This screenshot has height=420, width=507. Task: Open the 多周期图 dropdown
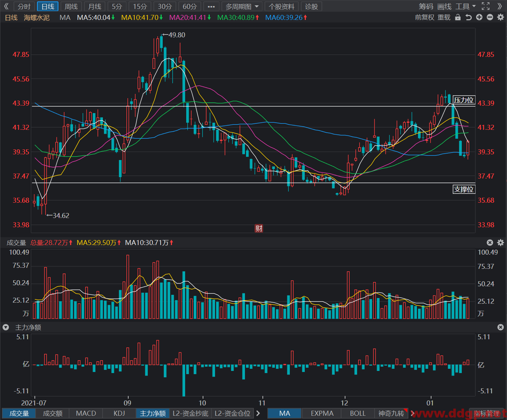(x=242, y=6)
